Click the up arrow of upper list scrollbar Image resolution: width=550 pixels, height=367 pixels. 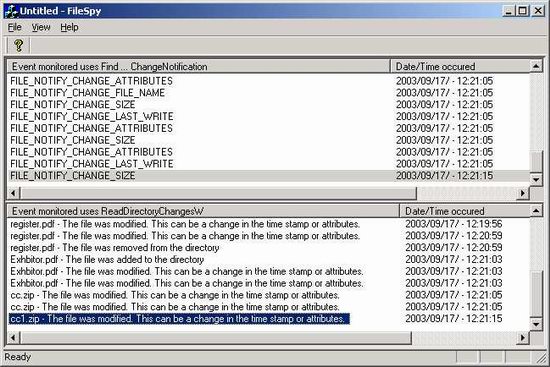click(x=536, y=66)
